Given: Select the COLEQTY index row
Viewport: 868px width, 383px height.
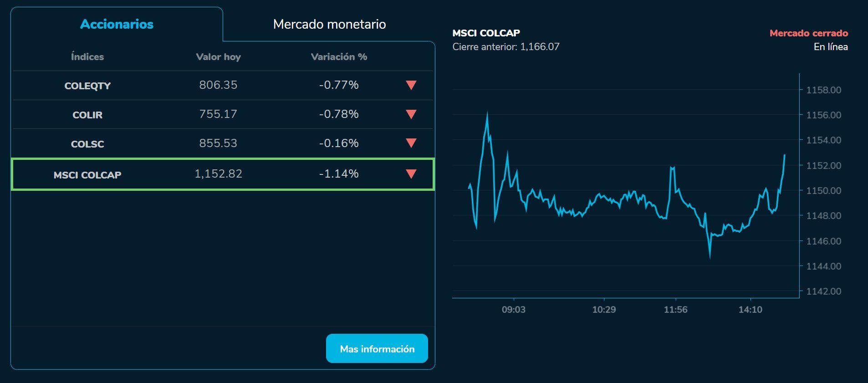Looking at the screenshot, I should pos(222,85).
